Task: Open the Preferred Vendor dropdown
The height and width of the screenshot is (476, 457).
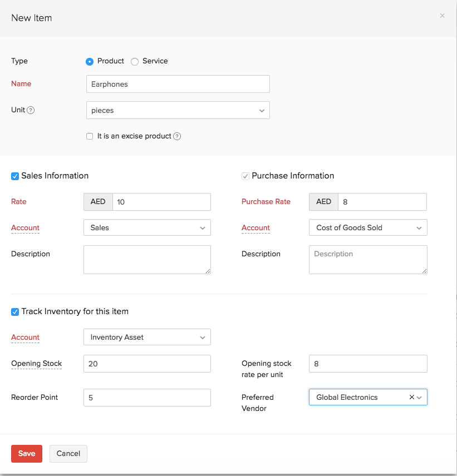Action: 421,397
